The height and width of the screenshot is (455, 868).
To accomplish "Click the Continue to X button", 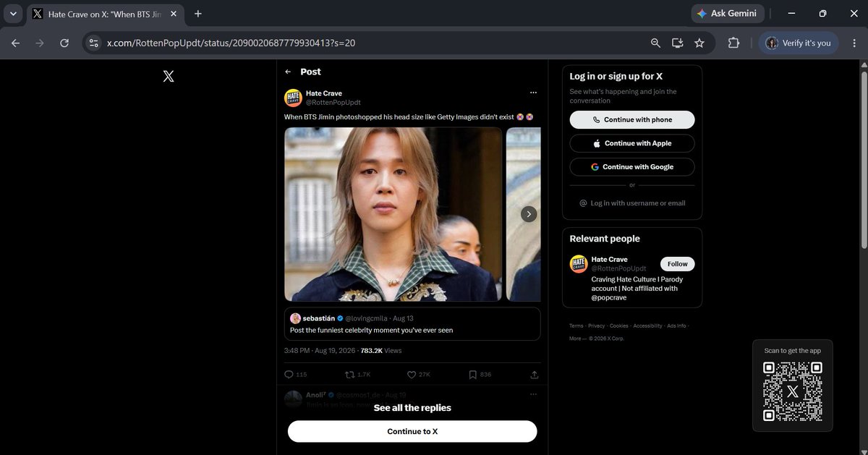I will [x=412, y=431].
